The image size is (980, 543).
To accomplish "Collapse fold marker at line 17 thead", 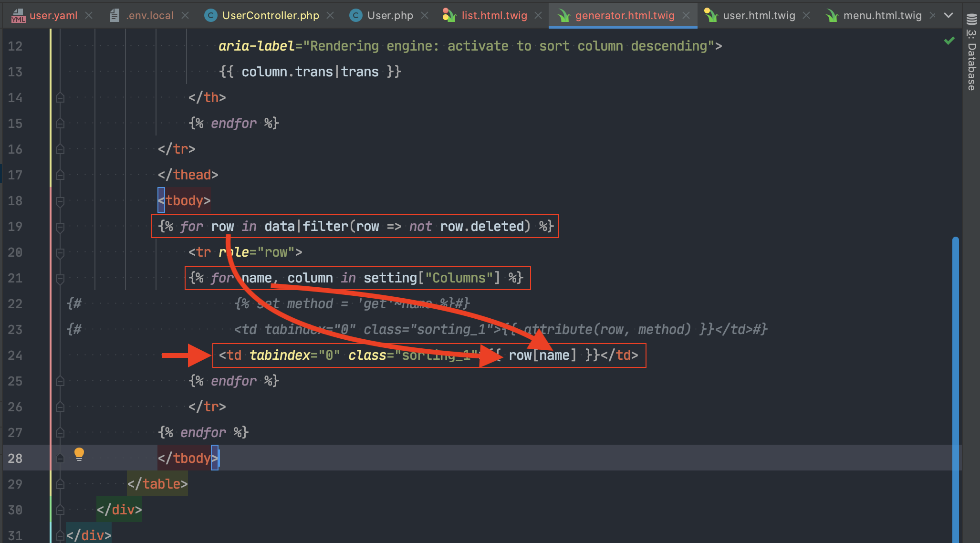I will click(x=60, y=175).
